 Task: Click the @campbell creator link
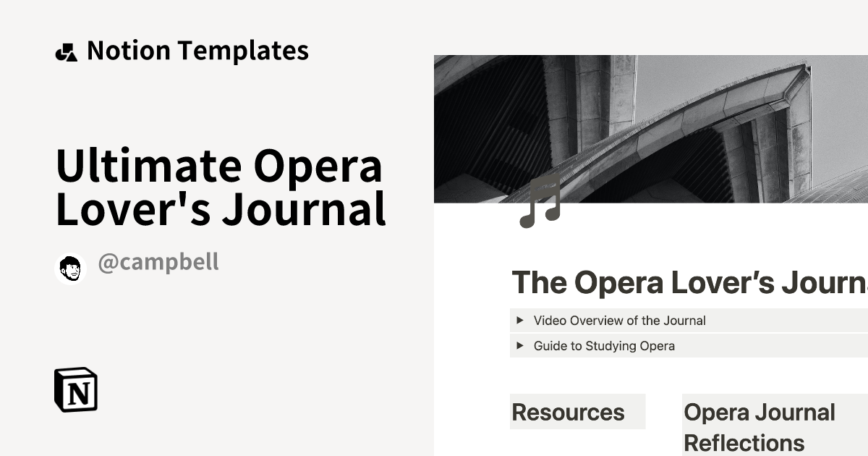point(158,263)
